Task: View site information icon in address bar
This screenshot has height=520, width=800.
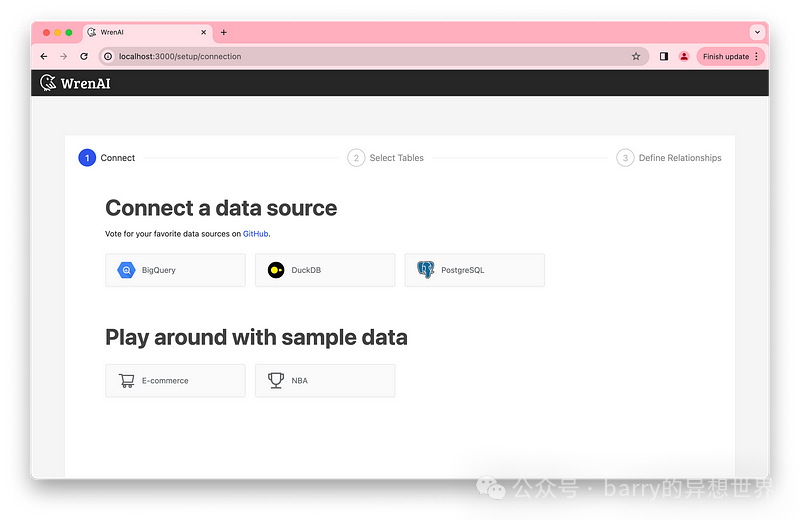Action: pos(109,57)
